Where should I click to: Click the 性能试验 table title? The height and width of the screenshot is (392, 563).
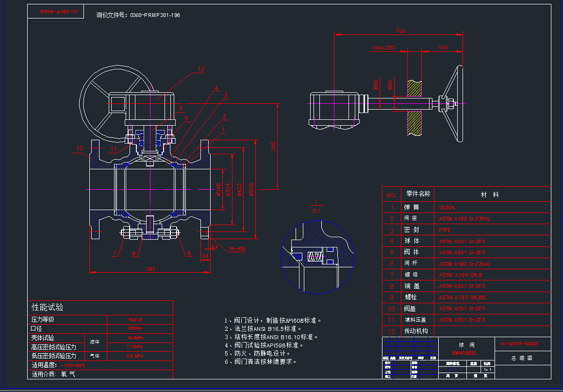(x=48, y=308)
